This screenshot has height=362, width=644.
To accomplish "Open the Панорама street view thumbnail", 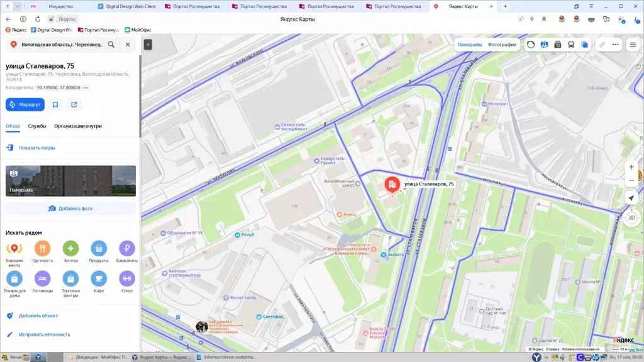I will pyautogui.click(x=70, y=180).
